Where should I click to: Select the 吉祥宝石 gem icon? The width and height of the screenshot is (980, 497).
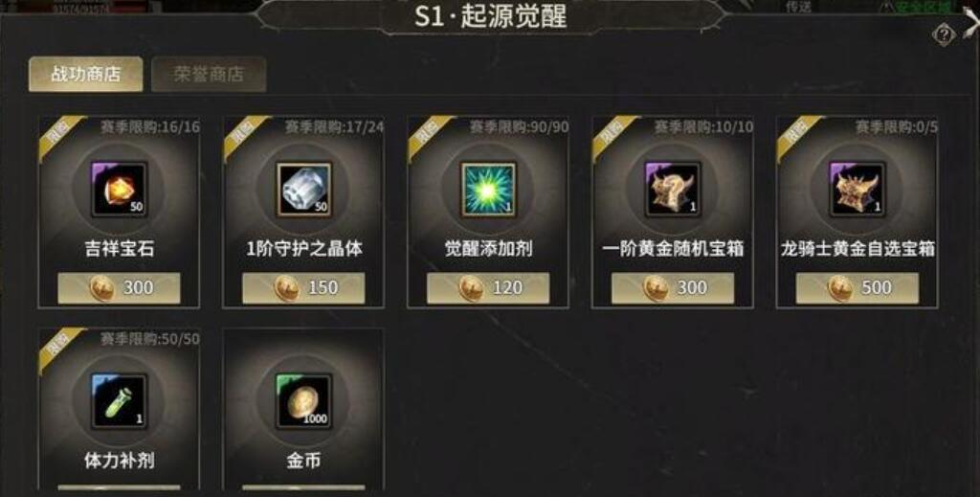coord(119,190)
